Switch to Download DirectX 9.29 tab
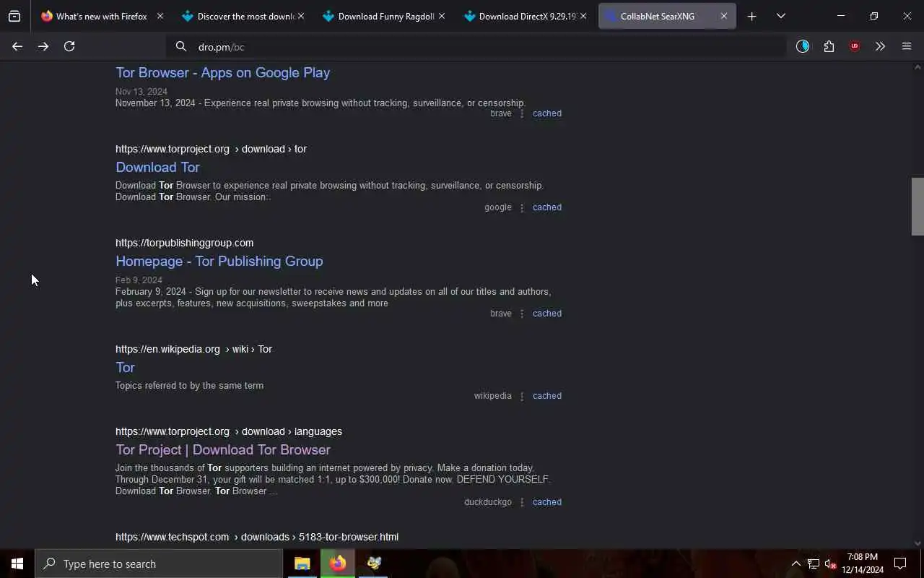This screenshot has width=924, height=578. [x=525, y=16]
